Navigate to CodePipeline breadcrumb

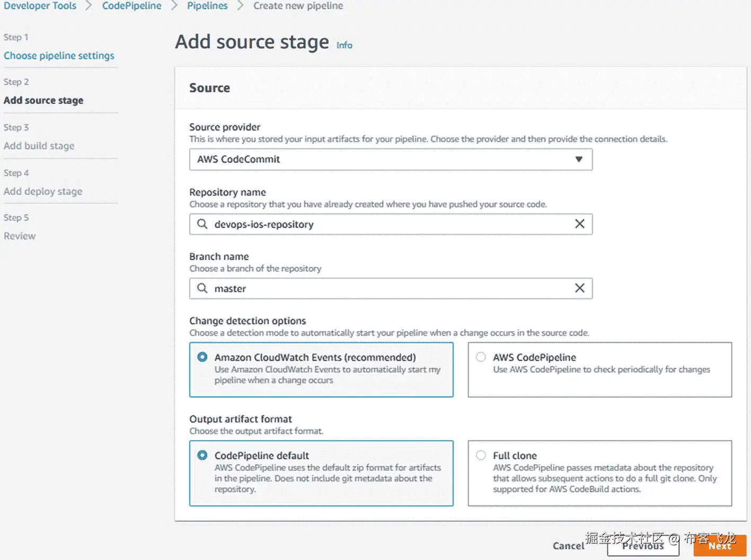click(131, 6)
